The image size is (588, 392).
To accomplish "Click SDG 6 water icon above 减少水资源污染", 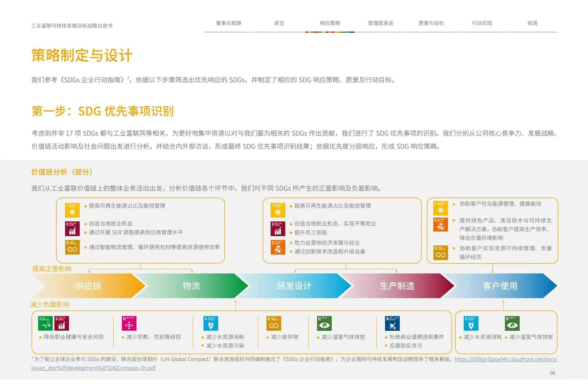I will pos(211,323).
